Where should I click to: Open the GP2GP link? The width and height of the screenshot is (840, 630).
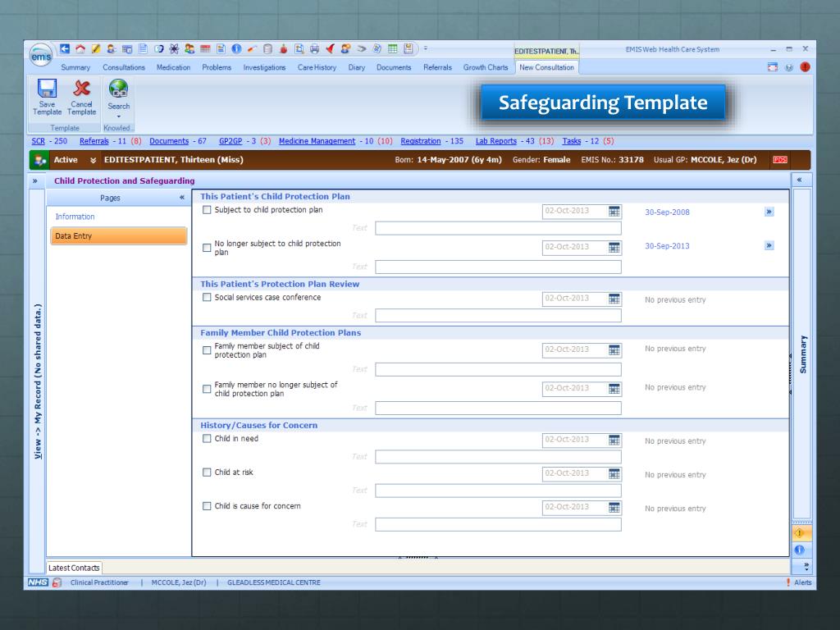(231, 141)
